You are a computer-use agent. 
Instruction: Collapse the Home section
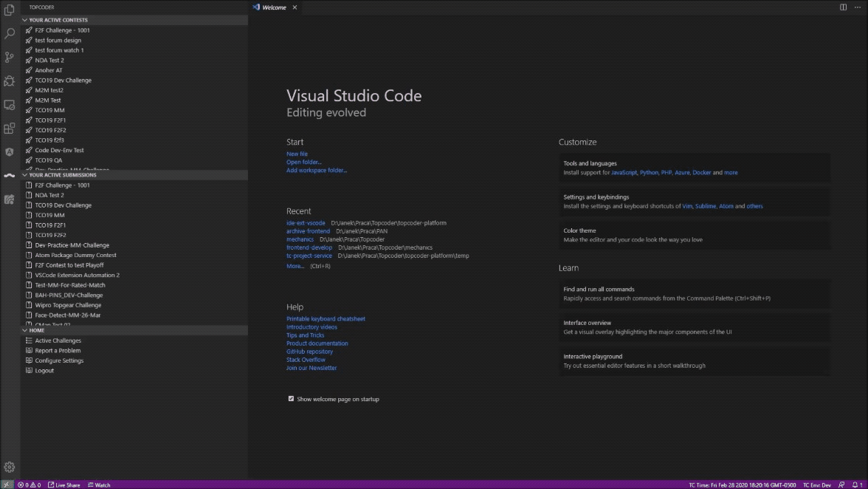134,330
